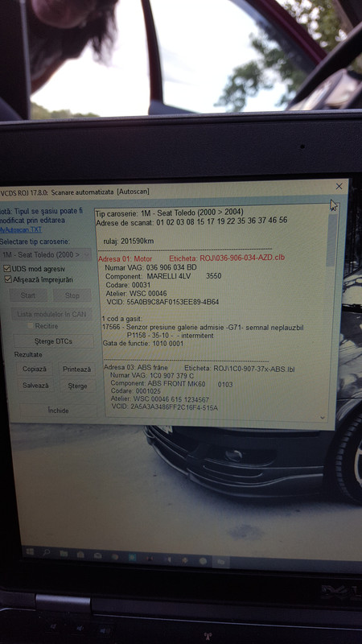
Task: Close the VCDS Autoscan window
Action: tap(339, 187)
